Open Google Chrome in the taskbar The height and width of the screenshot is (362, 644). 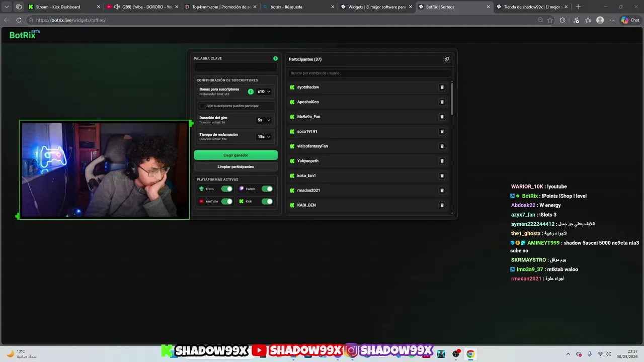coord(470,354)
